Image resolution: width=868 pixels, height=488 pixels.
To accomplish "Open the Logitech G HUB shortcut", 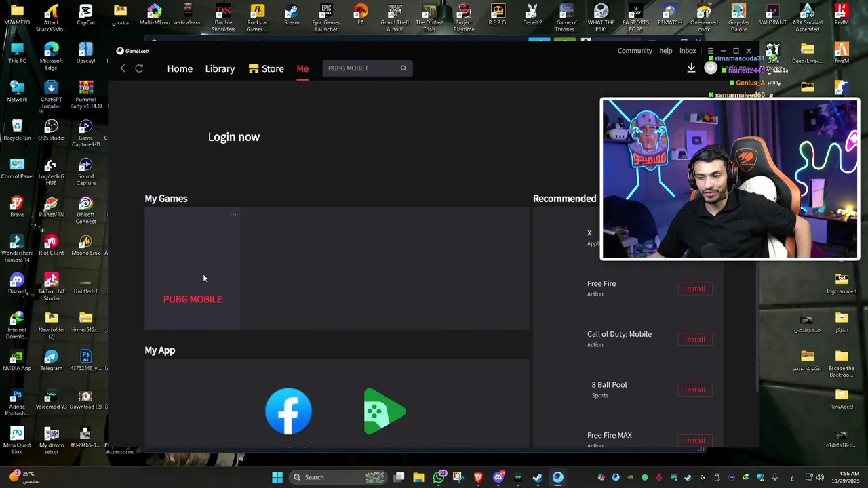I will [52, 172].
